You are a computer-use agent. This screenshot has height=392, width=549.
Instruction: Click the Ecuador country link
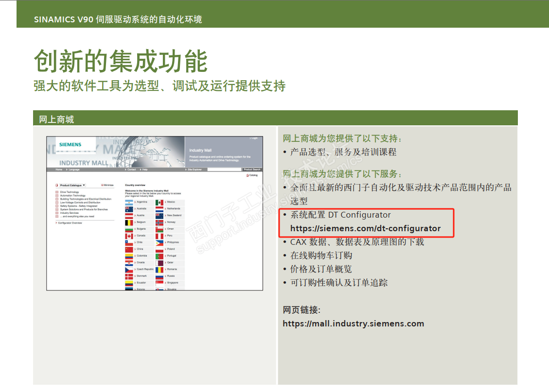point(141,283)
